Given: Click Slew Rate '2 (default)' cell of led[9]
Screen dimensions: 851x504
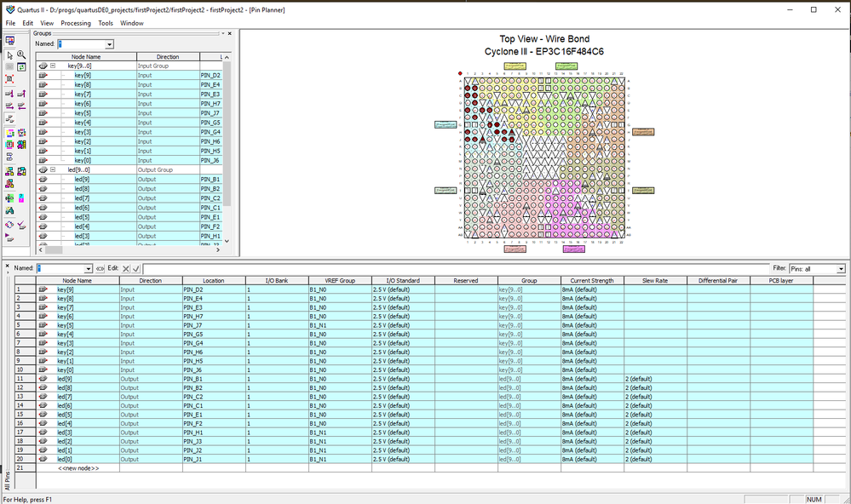Looking at the screenshot, I should (655, 379).
